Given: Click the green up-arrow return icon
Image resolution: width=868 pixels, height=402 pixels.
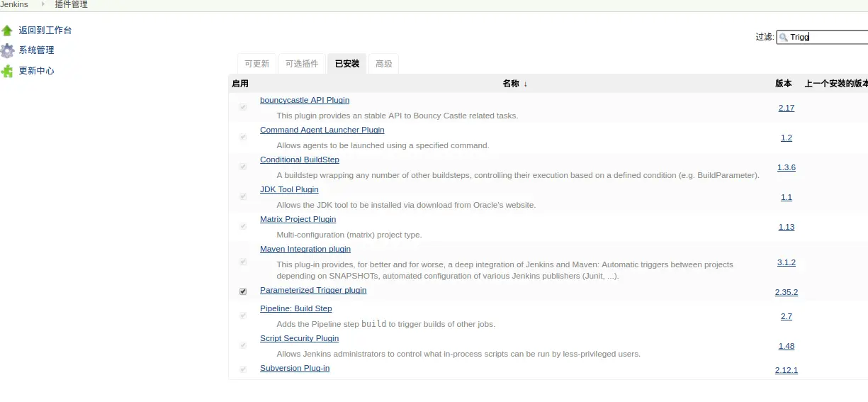Looking at the screenshot, I should pos(7,30).
